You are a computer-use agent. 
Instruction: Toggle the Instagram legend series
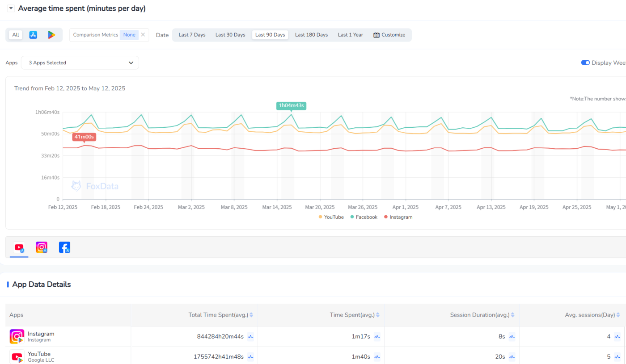click(x=398, y=217)
